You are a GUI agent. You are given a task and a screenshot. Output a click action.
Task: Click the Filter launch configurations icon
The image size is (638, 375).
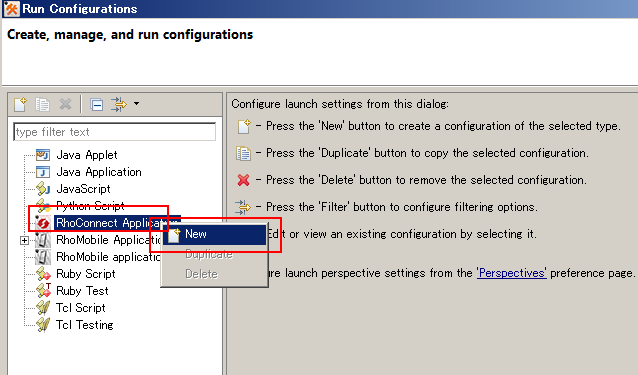coord(118,105)
